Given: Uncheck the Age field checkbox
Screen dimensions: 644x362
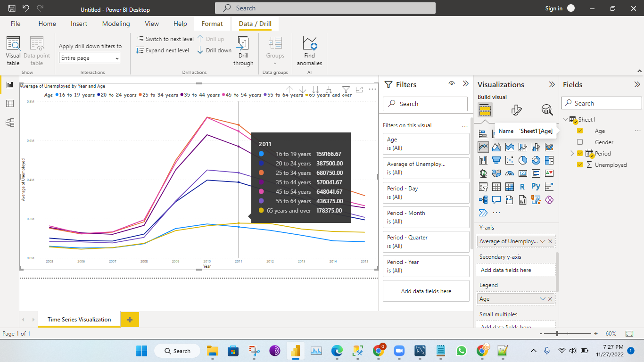Looking at the screenshot, I should click(580, 131).
